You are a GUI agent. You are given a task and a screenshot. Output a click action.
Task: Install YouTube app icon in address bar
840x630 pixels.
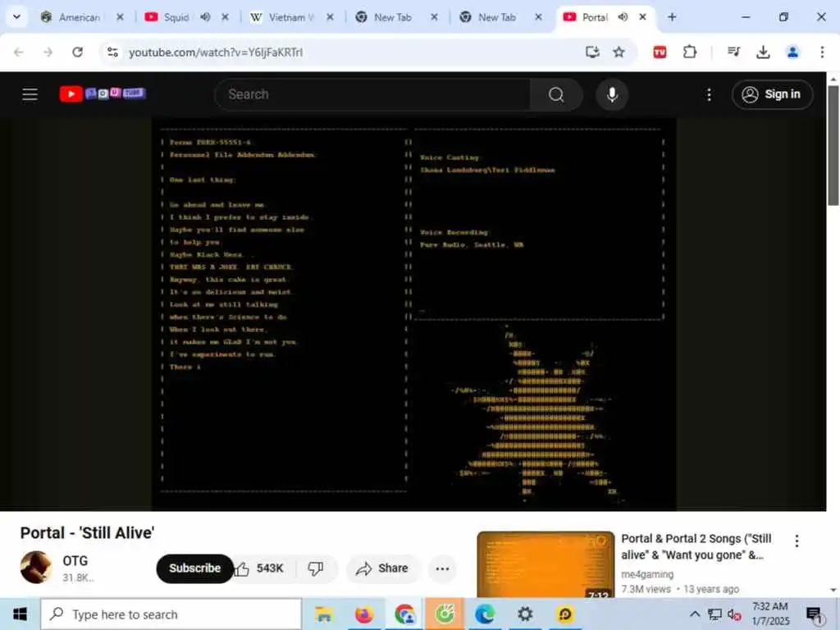coord(592,52)
